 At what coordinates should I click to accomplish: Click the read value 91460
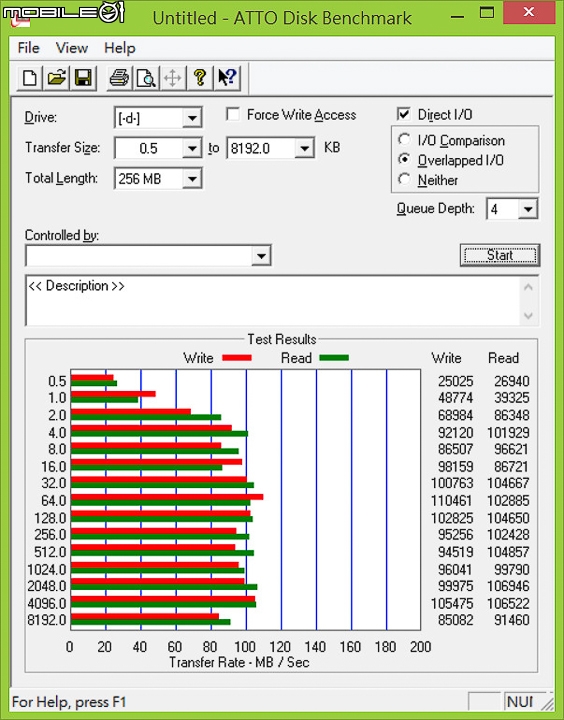tap(512, 620)
